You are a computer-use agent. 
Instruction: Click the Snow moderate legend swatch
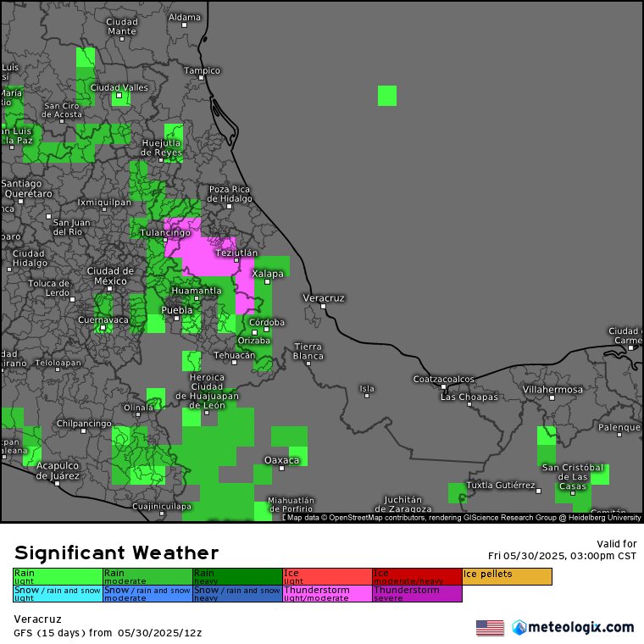pyautogui.click(x=147, y=594)
